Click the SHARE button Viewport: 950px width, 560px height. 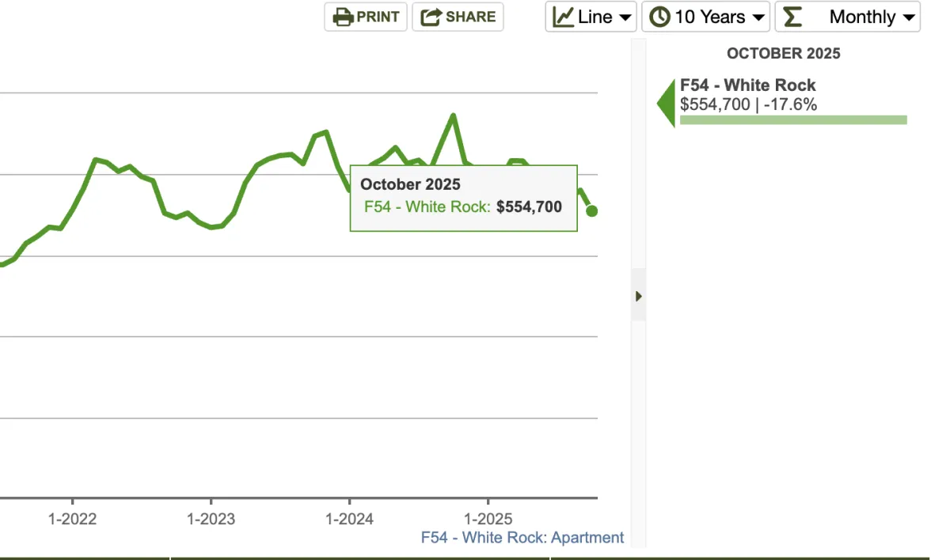(x=458, y=15)
